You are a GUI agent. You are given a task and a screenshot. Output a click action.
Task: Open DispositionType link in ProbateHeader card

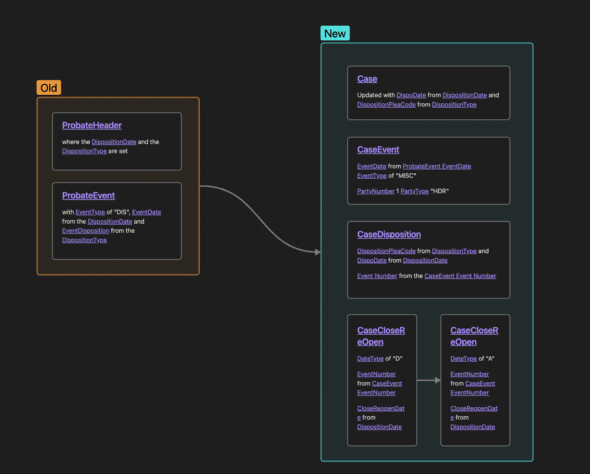pos(84,151)
